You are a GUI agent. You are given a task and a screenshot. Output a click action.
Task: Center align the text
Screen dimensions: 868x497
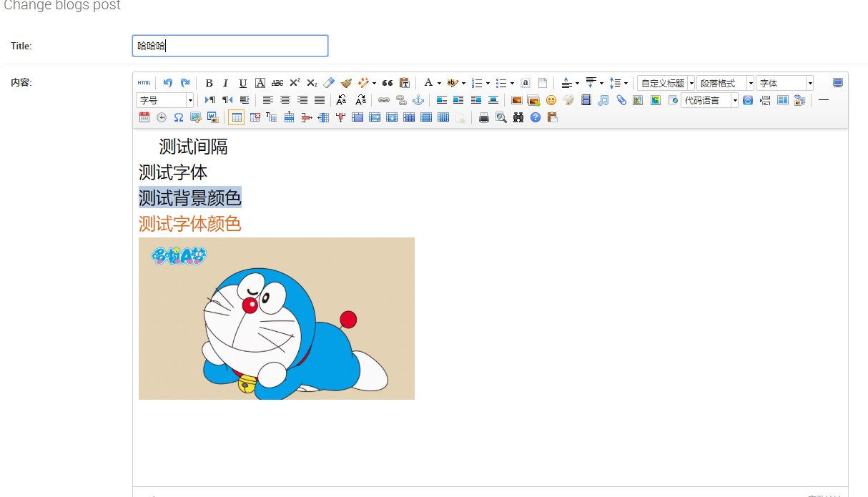point(285,100)
